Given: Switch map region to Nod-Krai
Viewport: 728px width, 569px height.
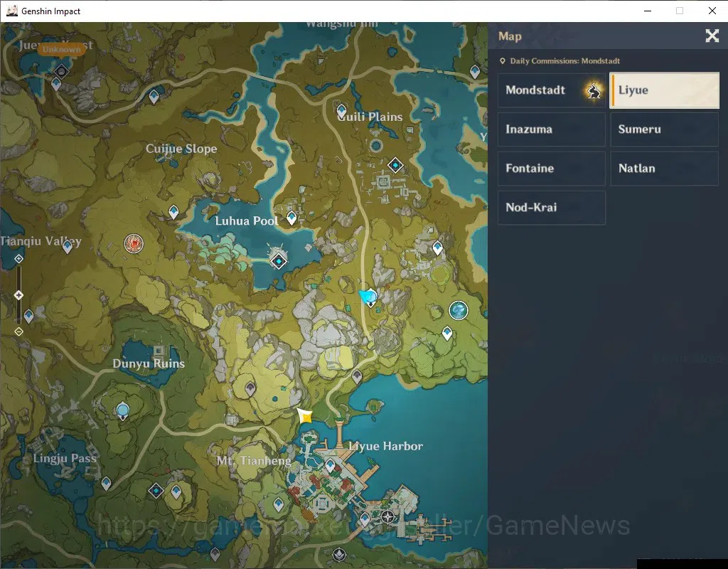Looking at the screenshot, I should pyautogui.click(x=552, y=208).
